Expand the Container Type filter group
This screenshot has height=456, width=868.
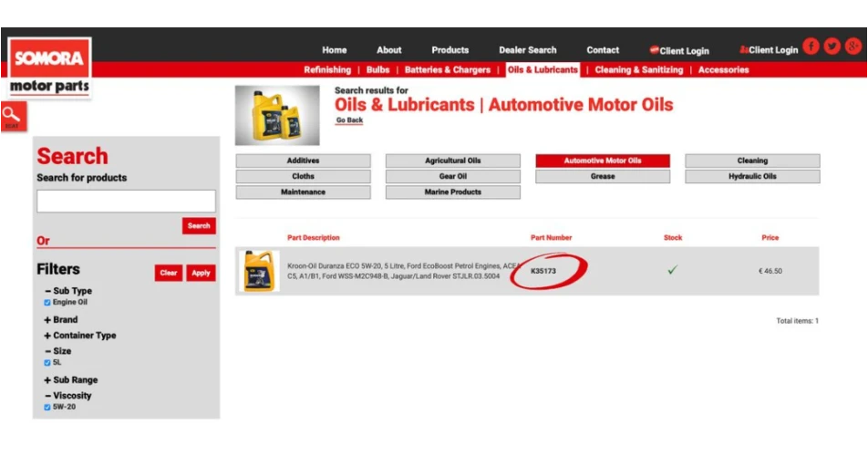click(x=80, y=336)
